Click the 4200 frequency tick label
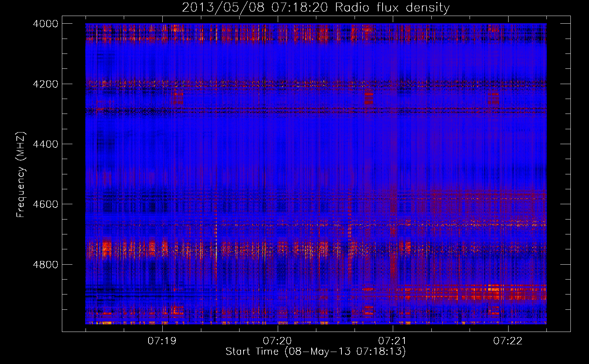 pyautogui.click(x=46, y=84)
